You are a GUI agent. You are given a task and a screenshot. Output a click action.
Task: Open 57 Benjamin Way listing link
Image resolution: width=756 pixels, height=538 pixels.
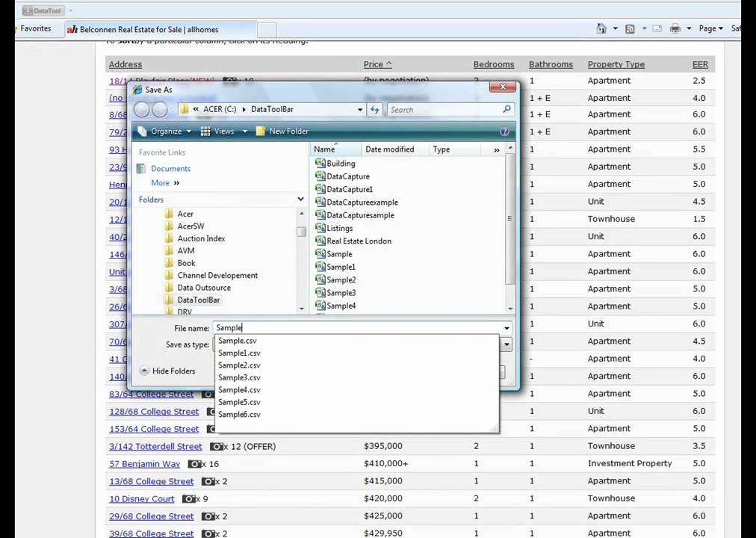coord(145,464)
